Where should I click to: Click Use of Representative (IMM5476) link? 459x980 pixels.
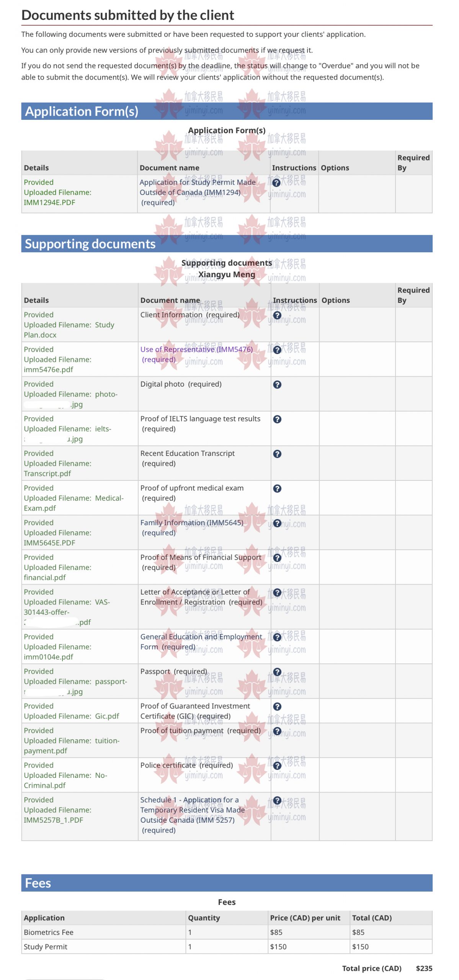196,350
